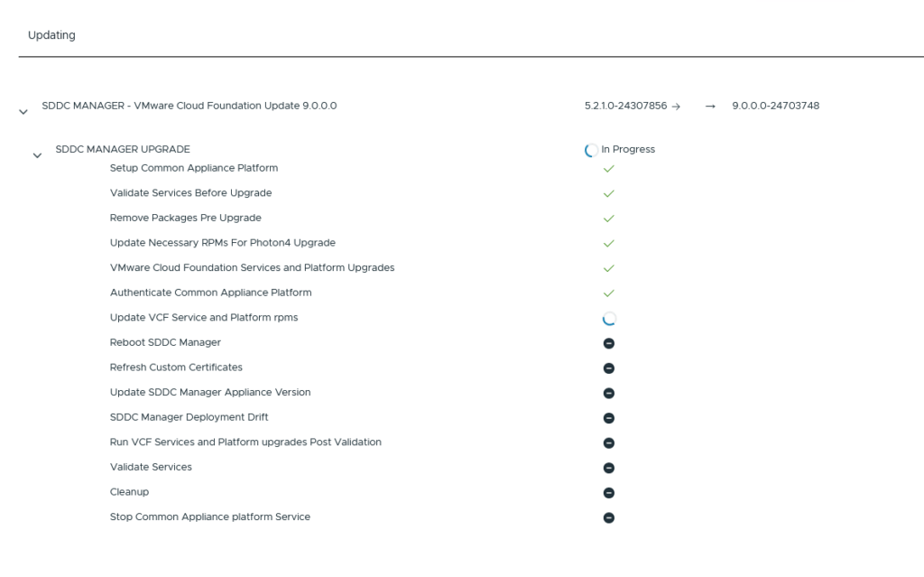Collapse the SDDC MANAGER UPGRADE section chevron

pyautogui.click(x=37, y=155)
